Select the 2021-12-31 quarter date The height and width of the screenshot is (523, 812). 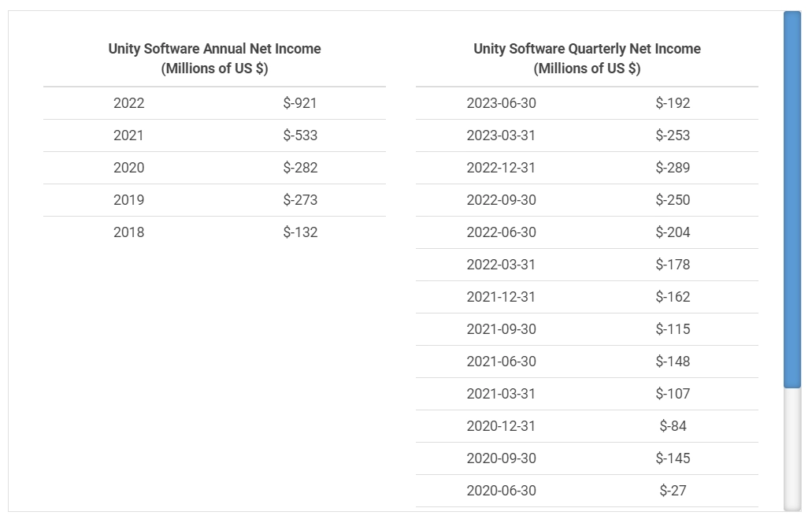pos(501,297)
